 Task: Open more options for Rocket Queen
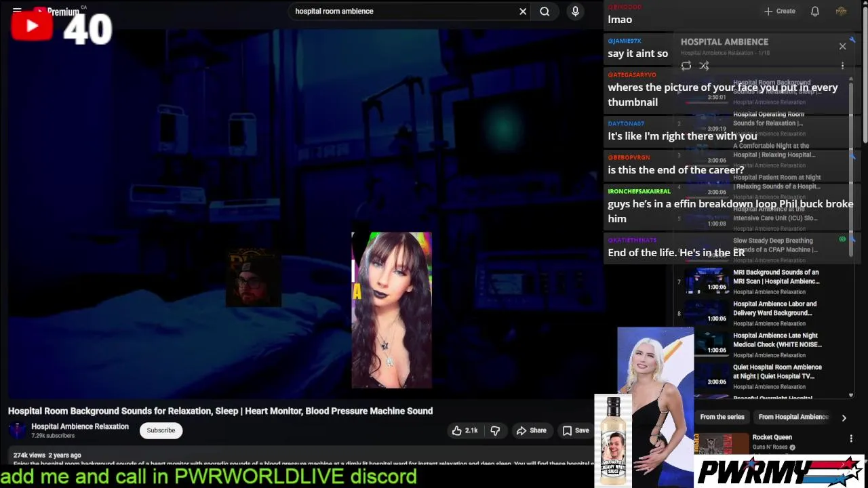pyautogui.click(x=851, y=439)
